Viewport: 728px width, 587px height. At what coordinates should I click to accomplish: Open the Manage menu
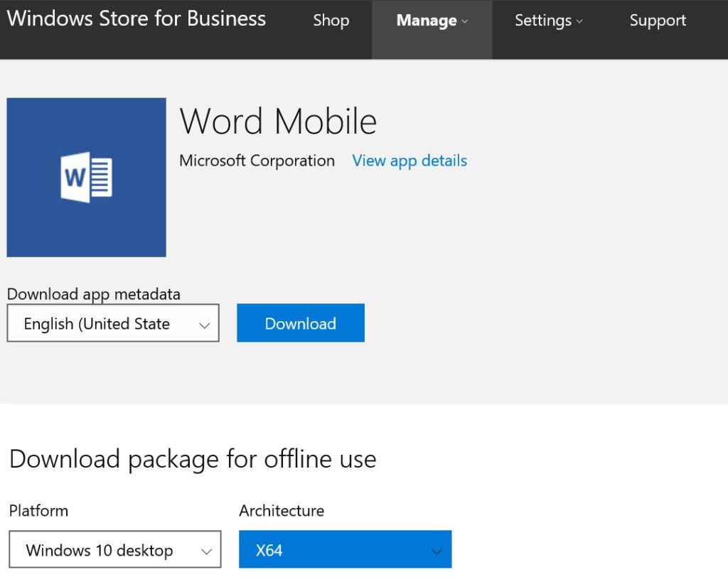432,29
